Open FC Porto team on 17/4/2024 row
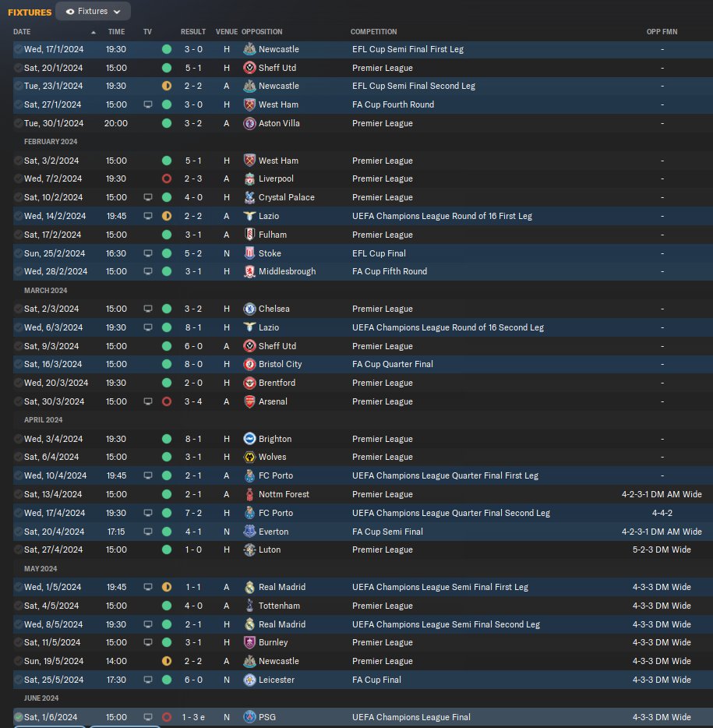 click(x=276, y=513)
